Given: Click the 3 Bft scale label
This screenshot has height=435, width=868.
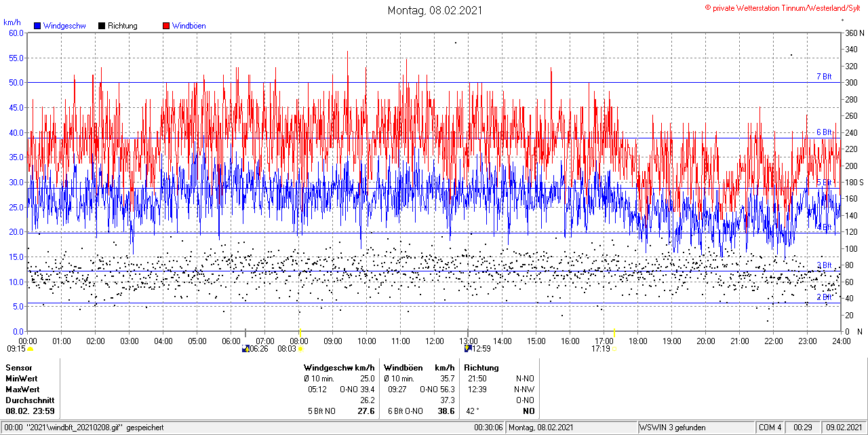Looking at the screenshot, I should 824,265.
